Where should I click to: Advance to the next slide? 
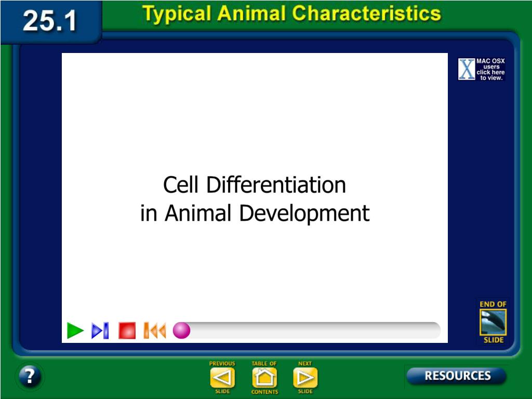point(305,378)
